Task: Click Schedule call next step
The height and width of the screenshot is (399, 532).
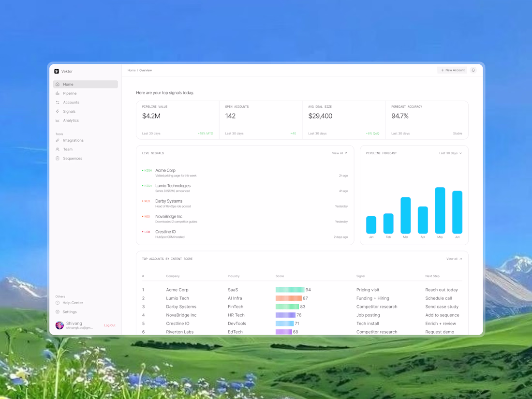Action: coord(438,298)
